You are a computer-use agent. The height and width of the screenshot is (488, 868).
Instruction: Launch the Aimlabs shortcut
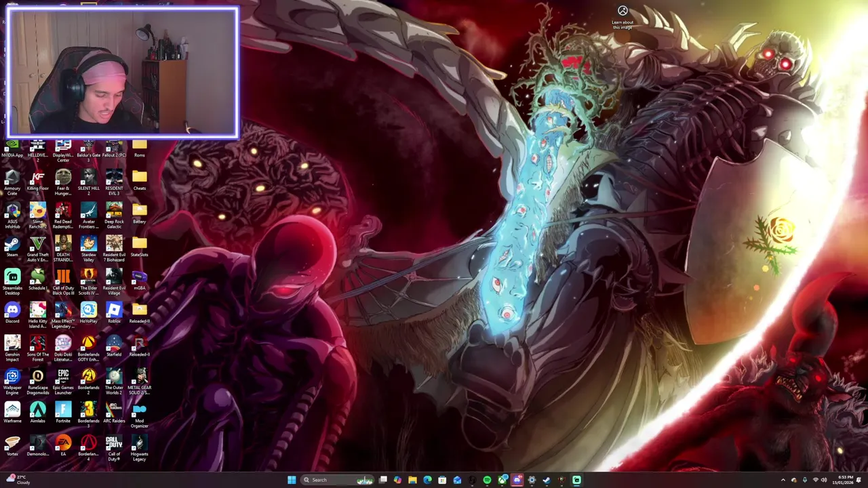pyautogui.click(x=37, y=413)
